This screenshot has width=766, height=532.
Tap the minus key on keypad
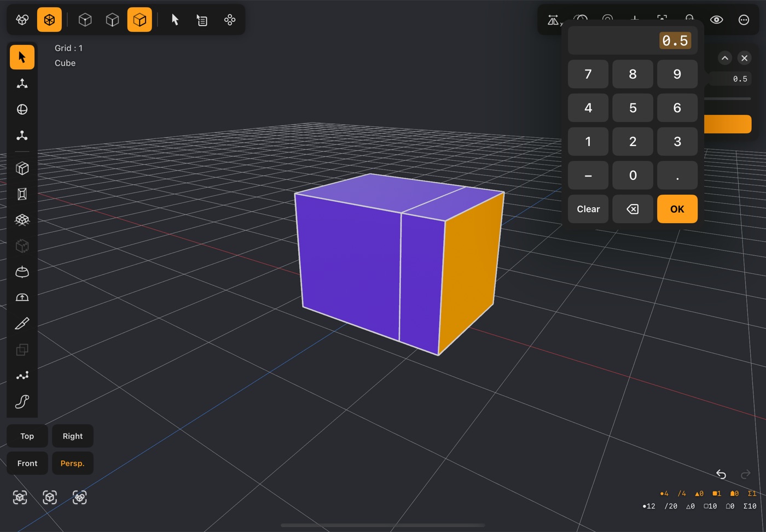(x=588, y=175)
